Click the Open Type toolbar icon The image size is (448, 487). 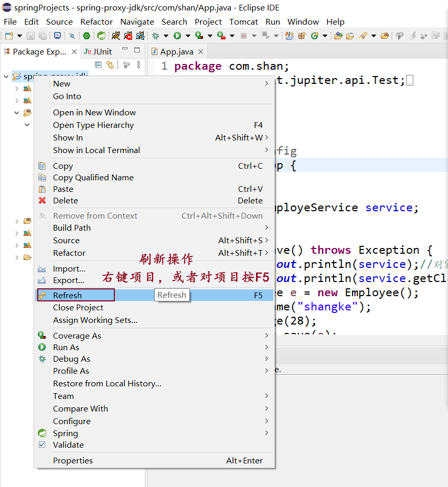point(338,36)
